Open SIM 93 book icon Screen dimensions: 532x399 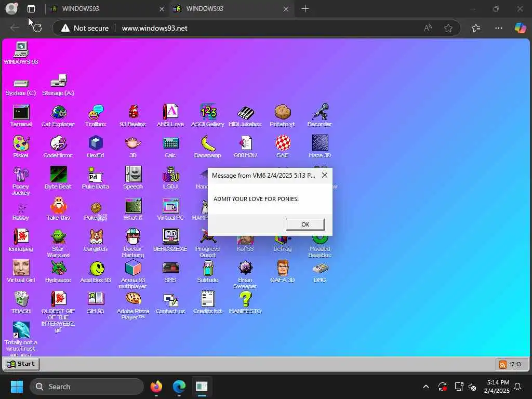click(96, 302)
